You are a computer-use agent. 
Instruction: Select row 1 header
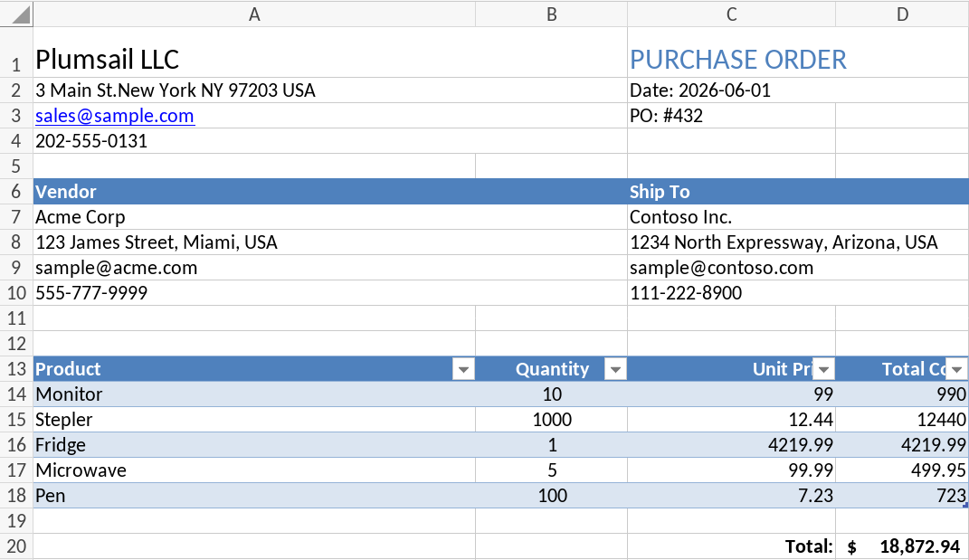click(x=16, y=52)
